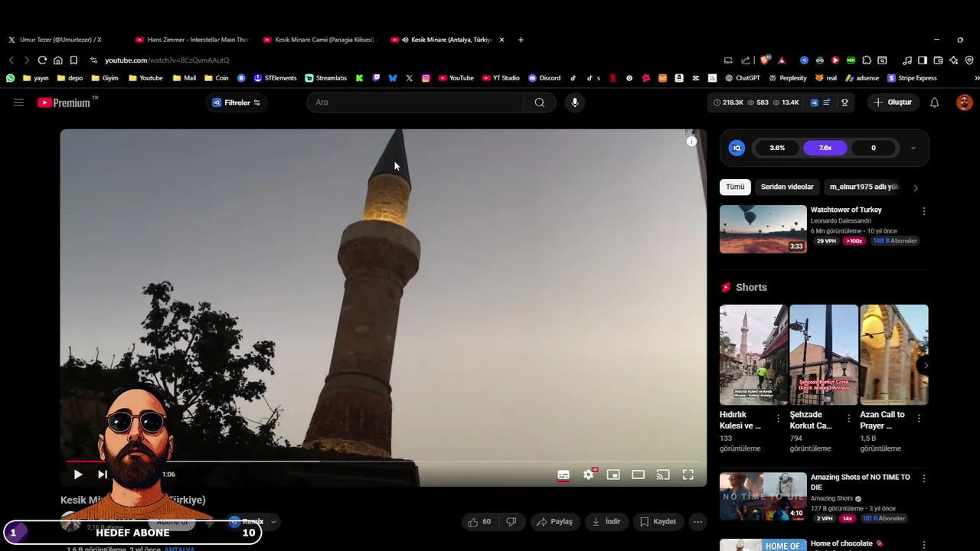
Task: Download video with İndir button
Action: (x=606, y=522)
